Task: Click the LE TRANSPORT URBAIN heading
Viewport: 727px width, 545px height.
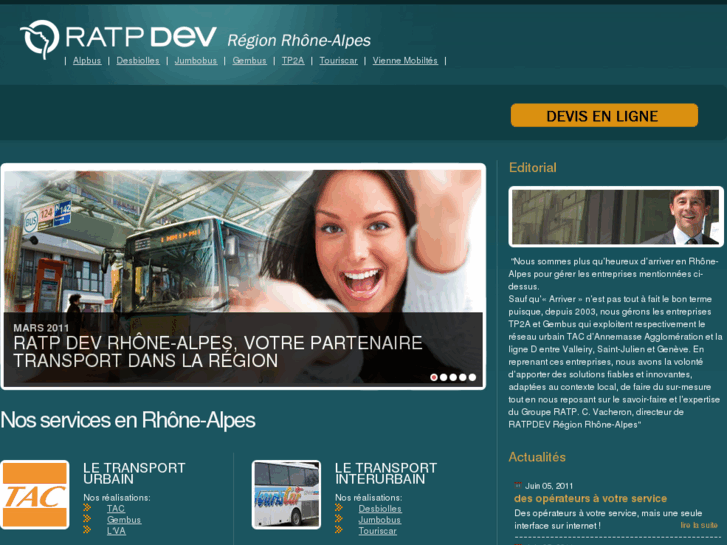Action: (134, 473)
